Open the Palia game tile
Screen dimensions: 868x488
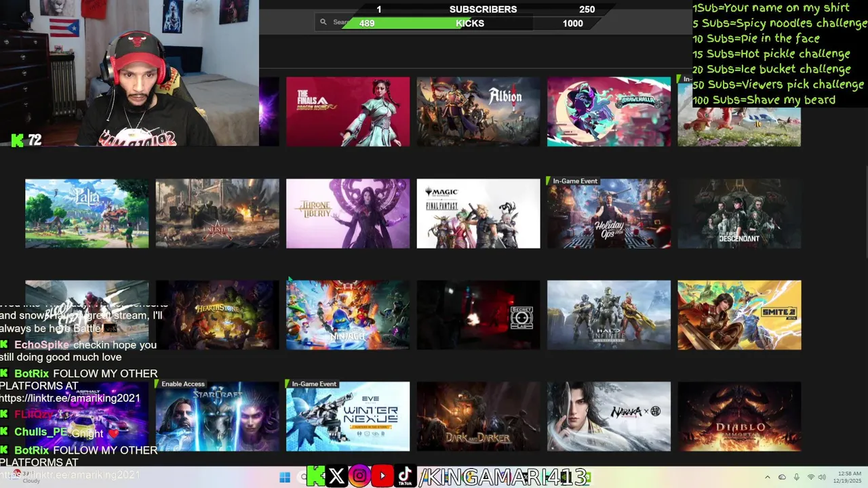click(x=87, y=213)
